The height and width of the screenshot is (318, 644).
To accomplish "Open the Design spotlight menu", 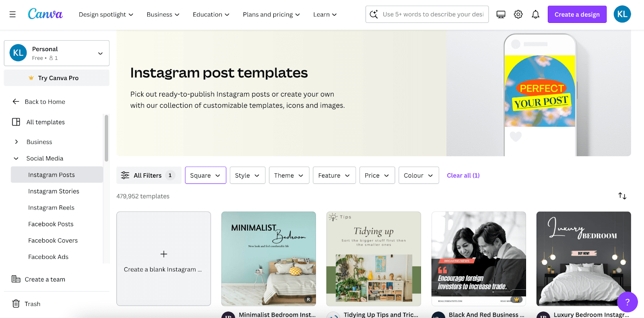I will pyautogui.click(x=106, y=14).
